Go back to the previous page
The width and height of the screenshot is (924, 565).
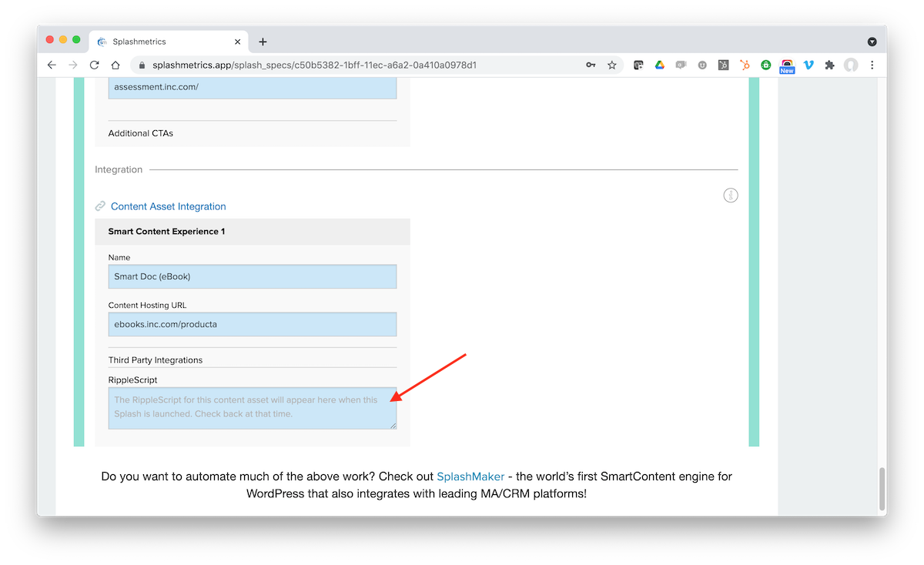52,65
